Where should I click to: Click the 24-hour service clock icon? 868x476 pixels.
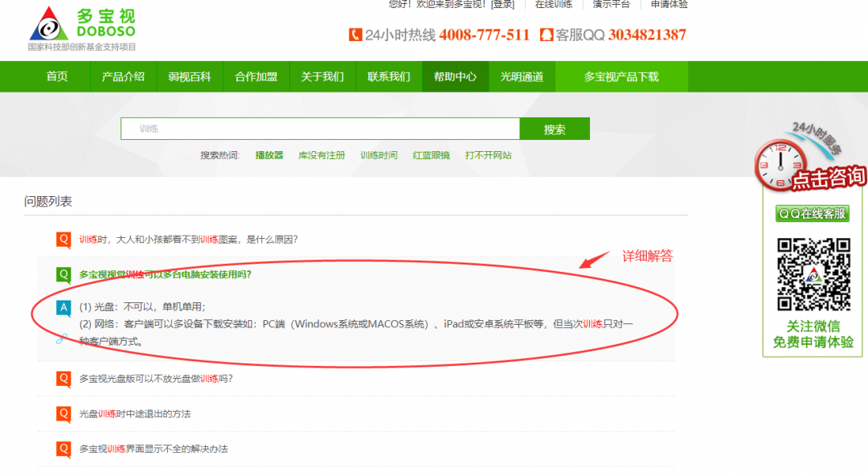click(x=780, y=165)
